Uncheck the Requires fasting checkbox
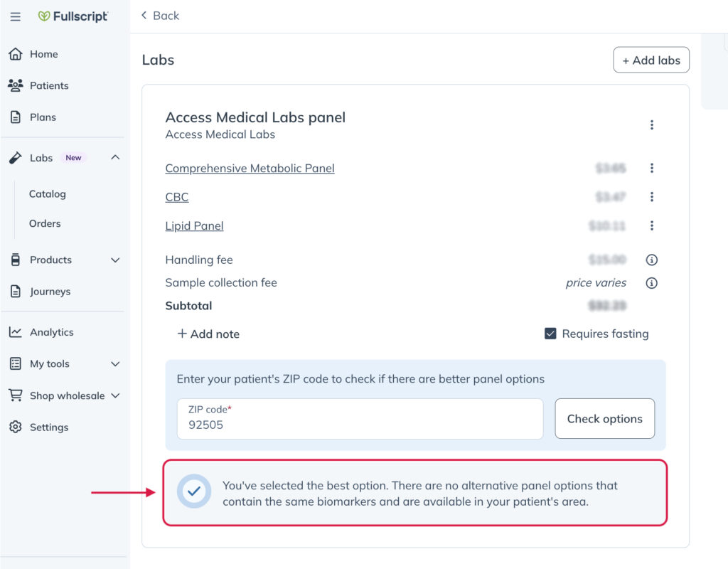Screen dimensions: 728x569 [550, 334]
